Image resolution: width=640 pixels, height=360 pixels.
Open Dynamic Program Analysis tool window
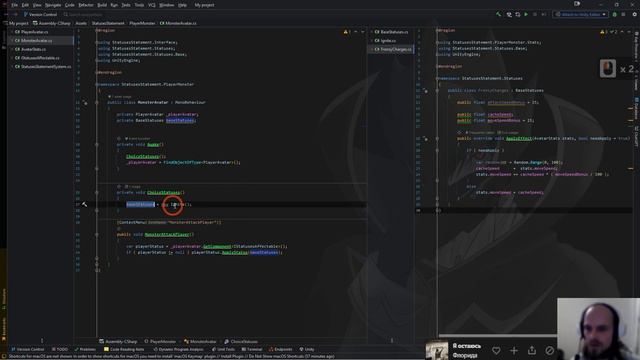coord(178,349)
